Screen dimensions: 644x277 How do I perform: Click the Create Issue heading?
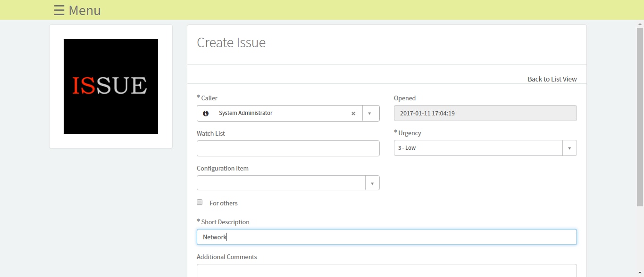click(231, 42)
